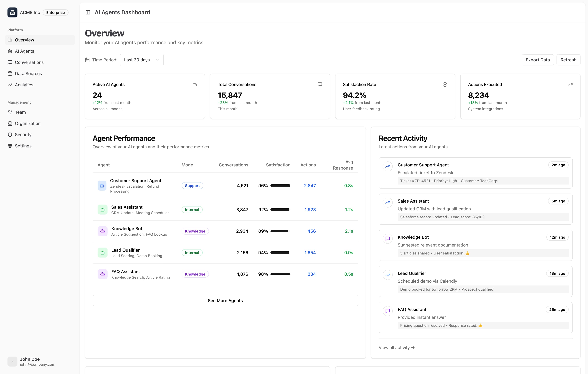Click the 89% satisfaction progress bar
Viewport: 588px width, 374px height.
[x=280, y=231]
